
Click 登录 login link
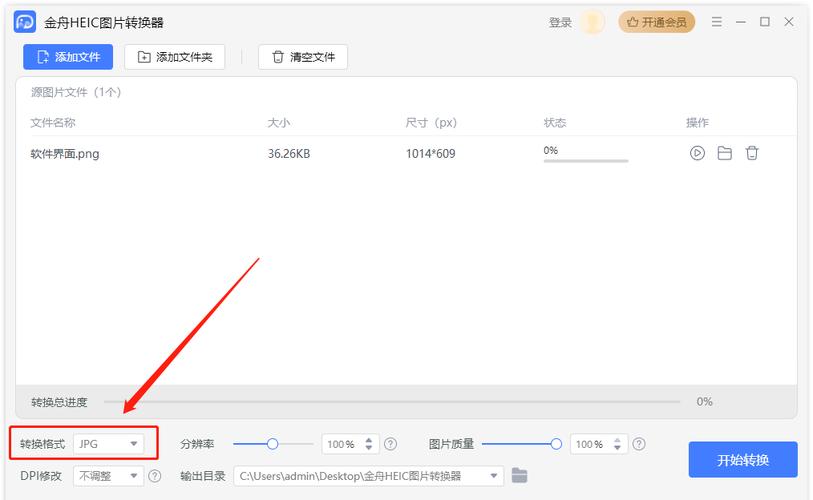(560, 22)
